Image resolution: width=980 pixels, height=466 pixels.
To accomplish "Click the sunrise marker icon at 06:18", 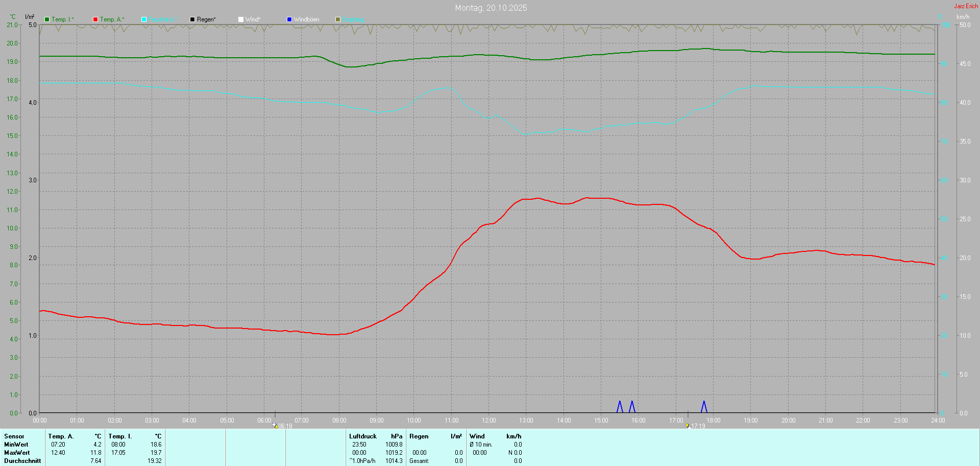I will point(275,425).
